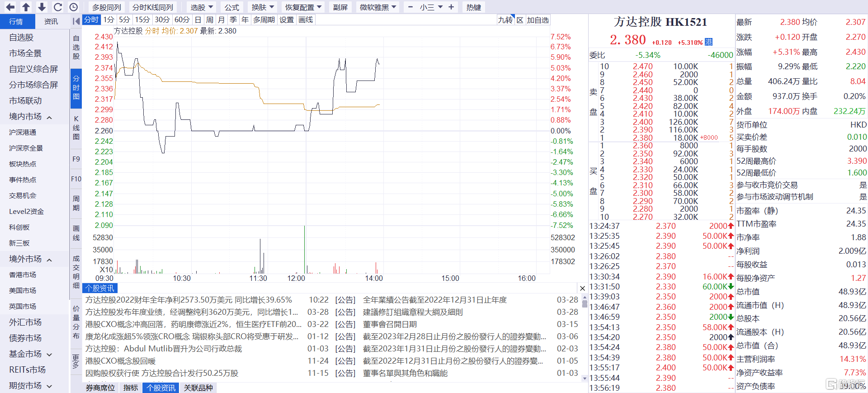Click the 公式 button

coord(232,7)
